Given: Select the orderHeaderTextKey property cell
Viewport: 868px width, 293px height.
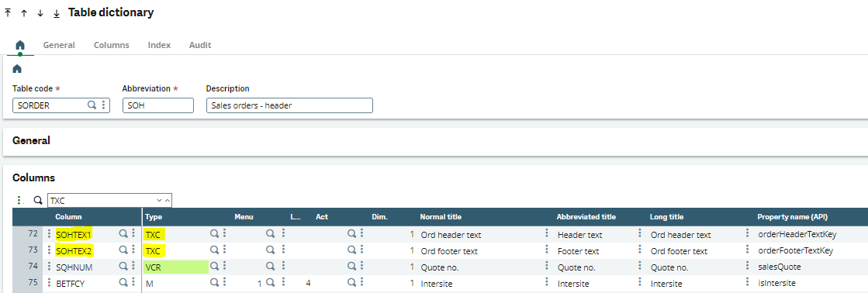Looking at the screenshot, I should (x=797, y=234).
